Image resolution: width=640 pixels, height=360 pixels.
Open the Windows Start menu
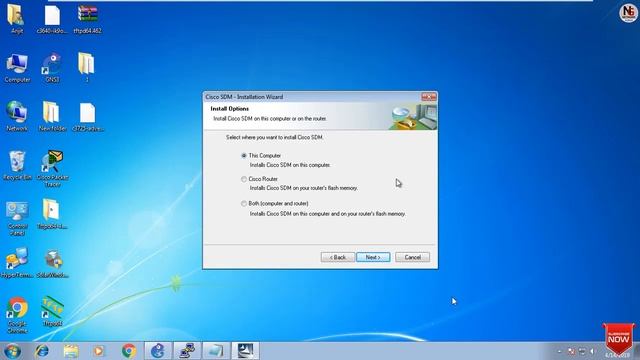(12, 351)
